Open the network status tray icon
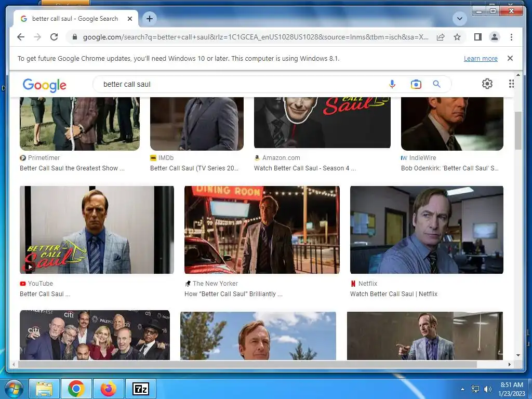Image resolution: width=532 pixels, height=399 pixels. pos(475,389)
